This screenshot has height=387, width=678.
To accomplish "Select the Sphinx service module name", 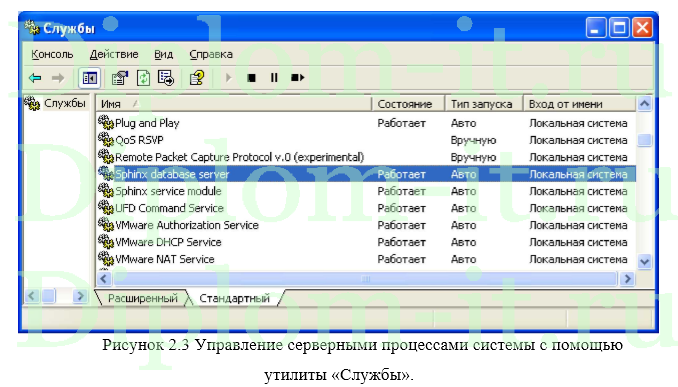I will pyautogui.click(x=168, y=191).
